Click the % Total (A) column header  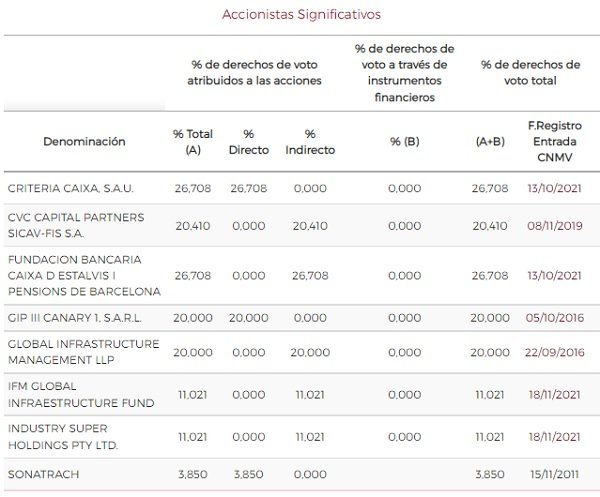tap(192, 142)
